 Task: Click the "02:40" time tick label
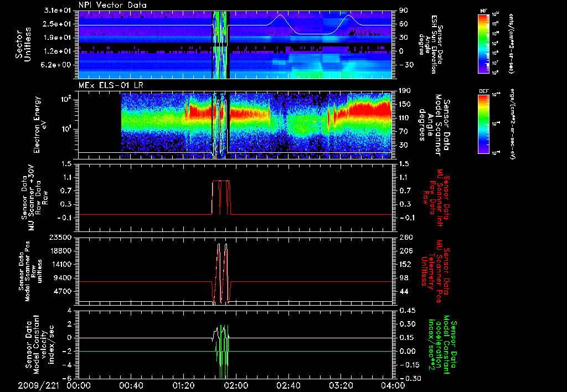[x=288, y=385]
